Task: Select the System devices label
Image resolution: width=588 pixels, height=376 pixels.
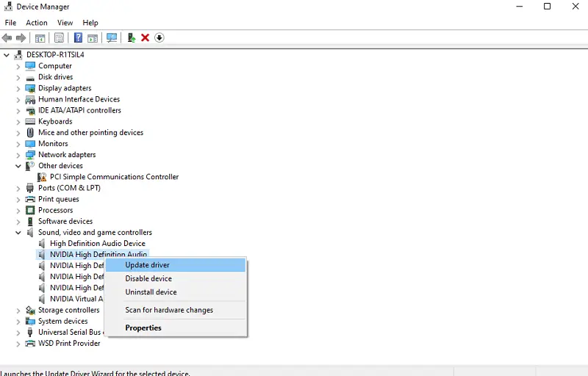Action: point(63,322)
